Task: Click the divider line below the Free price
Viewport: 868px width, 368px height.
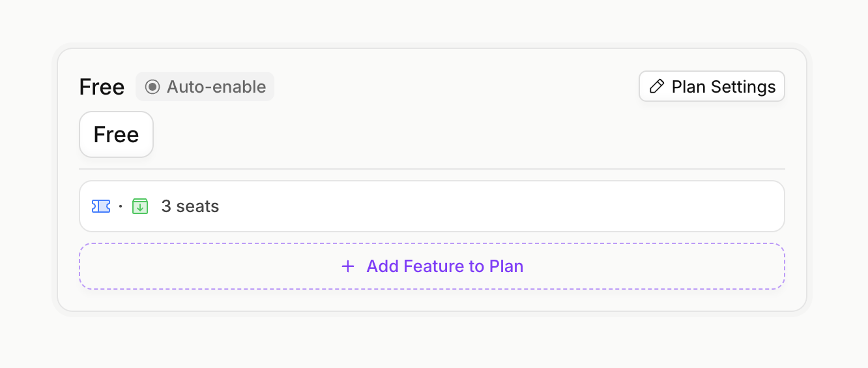Action: click(431, 169)
